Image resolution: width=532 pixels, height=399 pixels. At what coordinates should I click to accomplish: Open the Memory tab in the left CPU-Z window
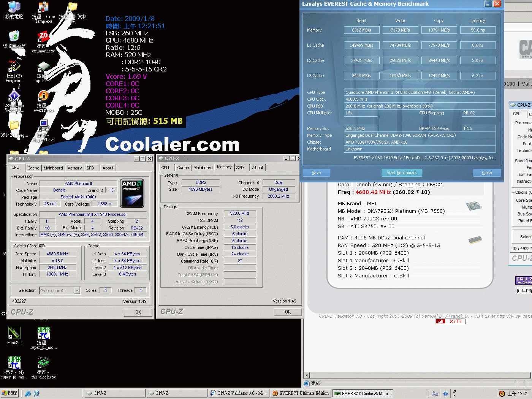(x=74, y=168)
